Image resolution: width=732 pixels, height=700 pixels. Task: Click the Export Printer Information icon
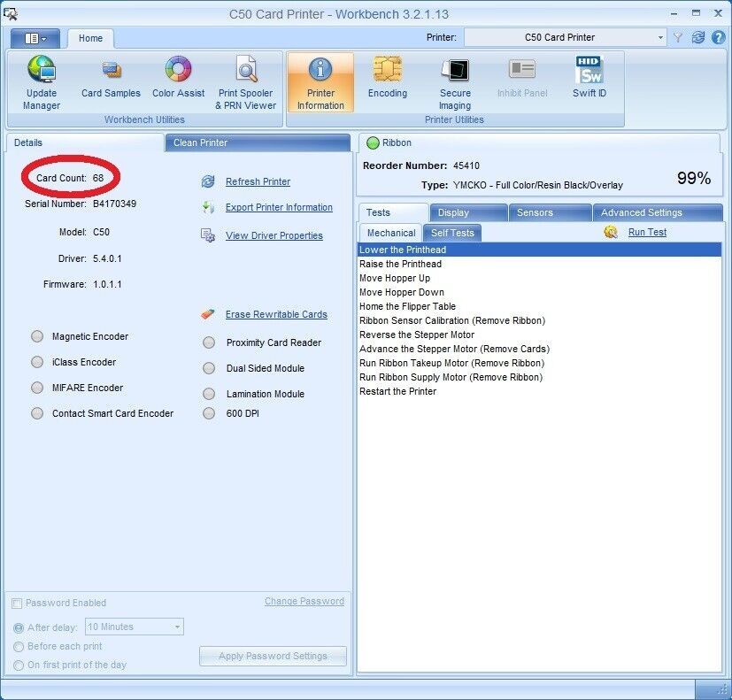[208, 207]
